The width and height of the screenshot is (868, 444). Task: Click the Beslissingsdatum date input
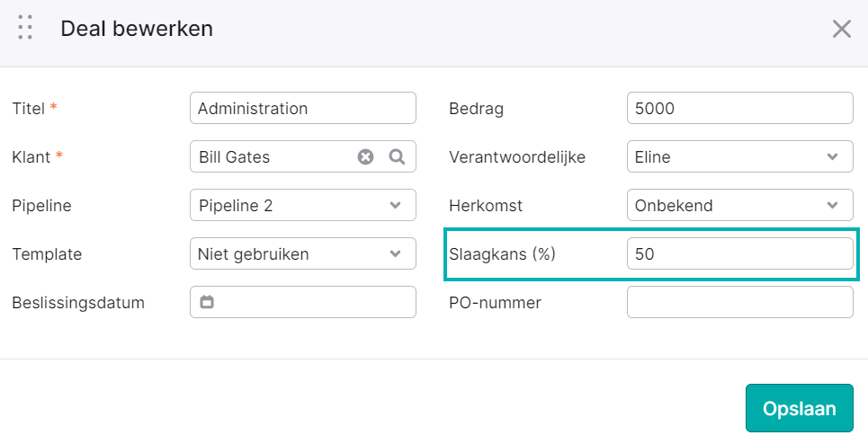pyautogui.click(x=303, y=302)
